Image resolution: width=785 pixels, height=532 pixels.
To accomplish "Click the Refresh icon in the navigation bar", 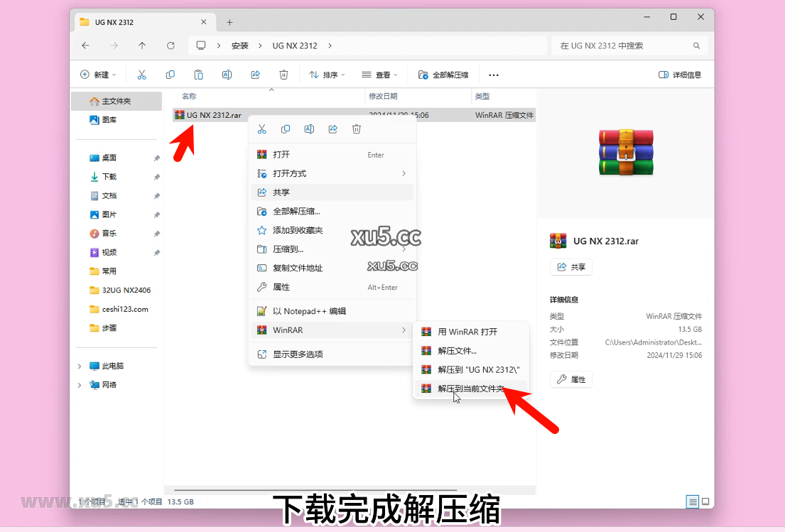I will (x=170, y=45).
